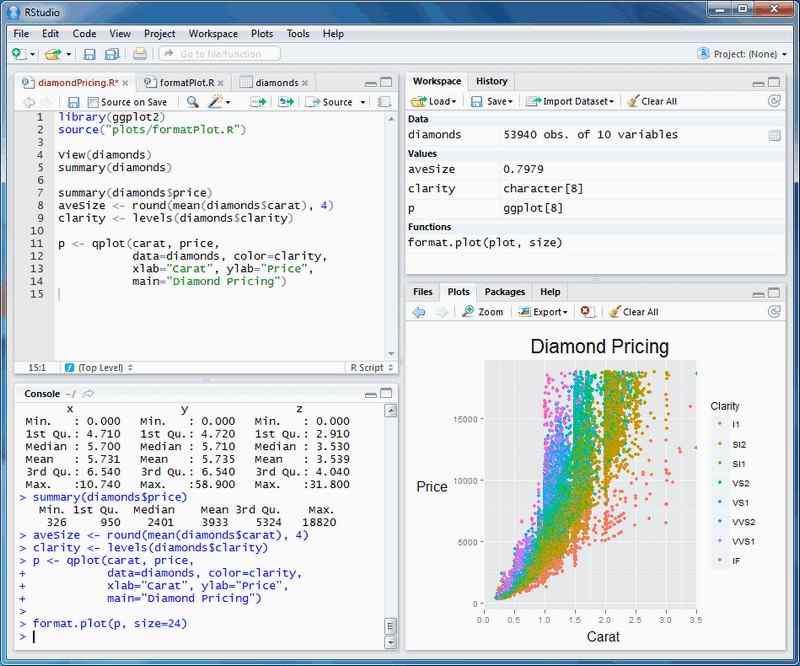
Task: Remove current plot with red delete icon
Action: 585,311
